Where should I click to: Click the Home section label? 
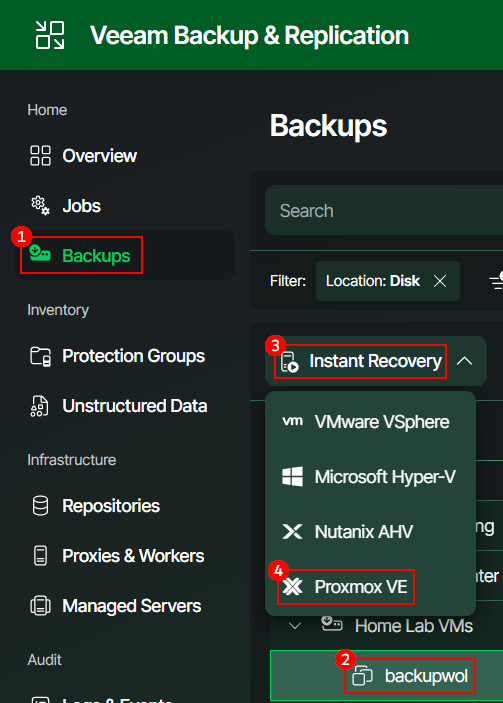(47, 110)
